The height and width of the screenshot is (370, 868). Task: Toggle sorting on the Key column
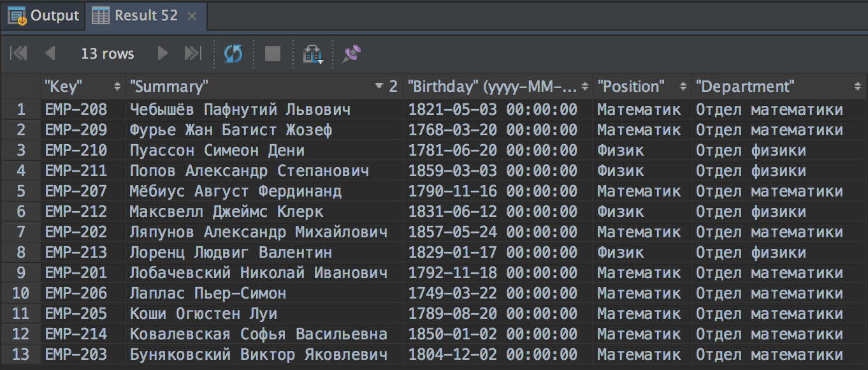tap(119, 86)
